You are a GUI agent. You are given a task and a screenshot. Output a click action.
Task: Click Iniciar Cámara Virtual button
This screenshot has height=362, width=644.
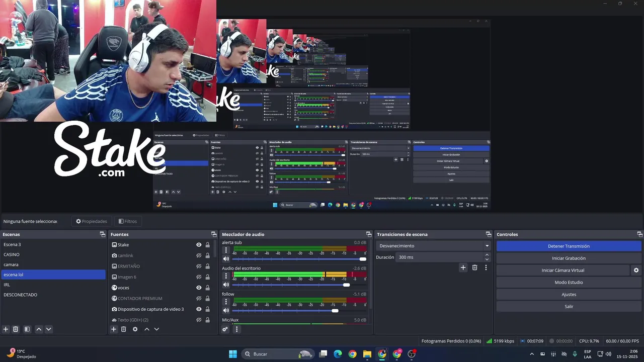pos(563,270)
